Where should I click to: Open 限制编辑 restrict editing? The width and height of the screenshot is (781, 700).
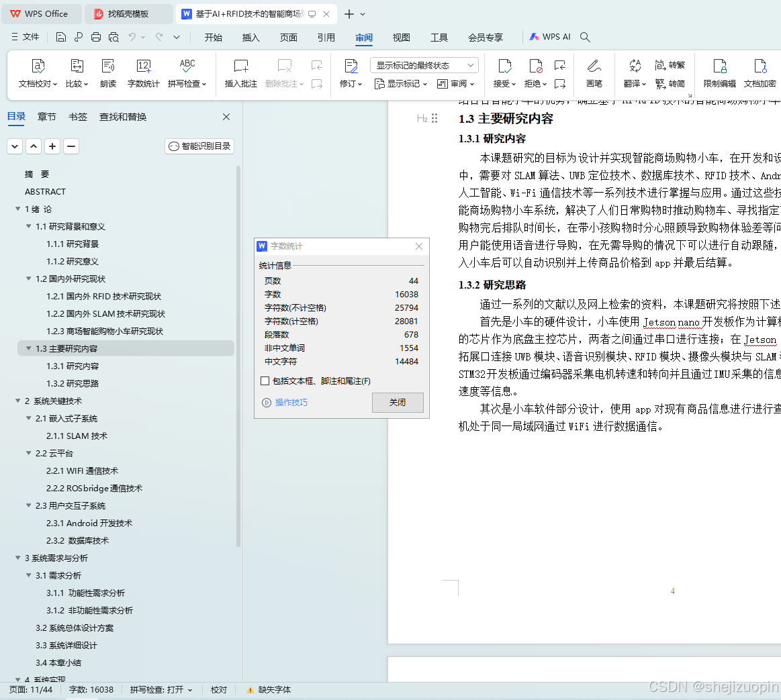719,73
